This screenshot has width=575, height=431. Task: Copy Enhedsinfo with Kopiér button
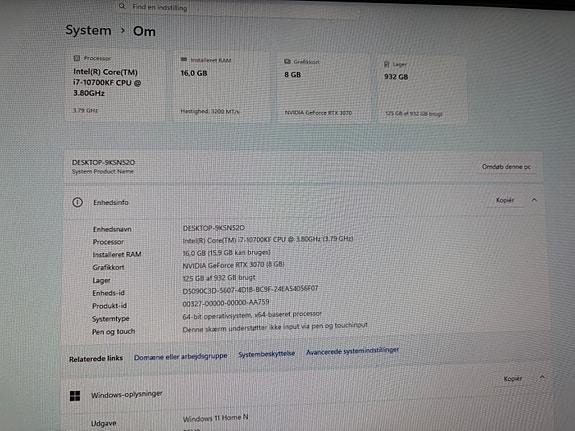click(505, 200)
